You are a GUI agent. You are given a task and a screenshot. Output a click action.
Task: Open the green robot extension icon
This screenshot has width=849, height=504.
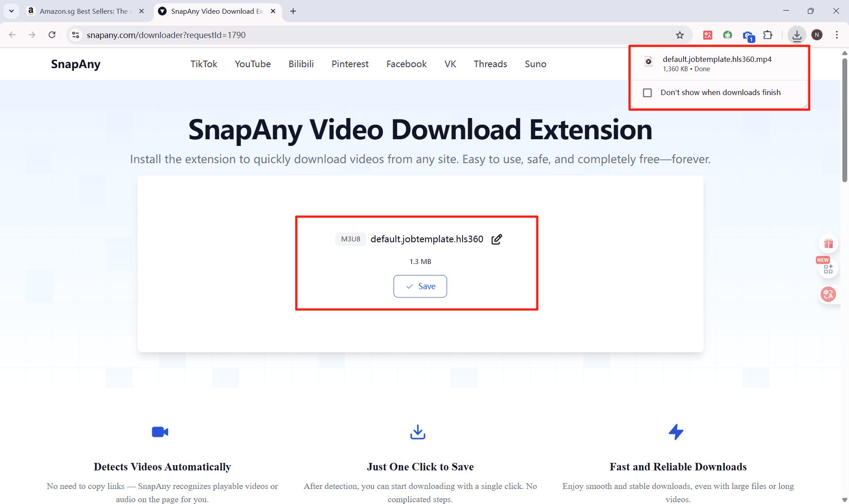(x=727, y=35)
